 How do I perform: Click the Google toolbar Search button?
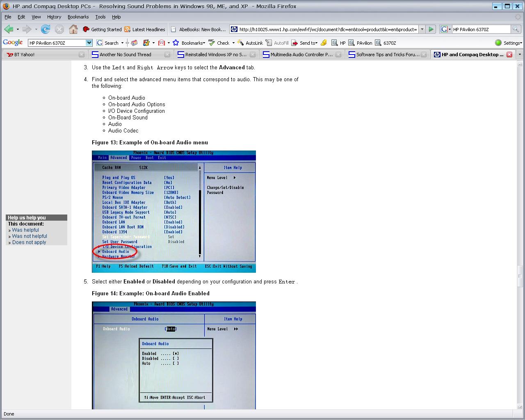(108, 43)
